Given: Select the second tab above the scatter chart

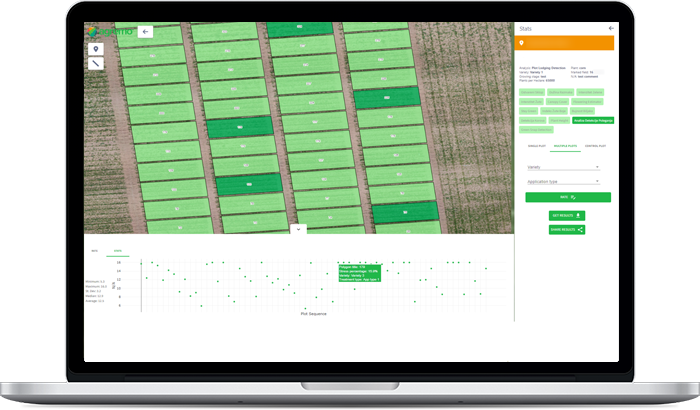Looking at the screenshot, I should point(116,251).
